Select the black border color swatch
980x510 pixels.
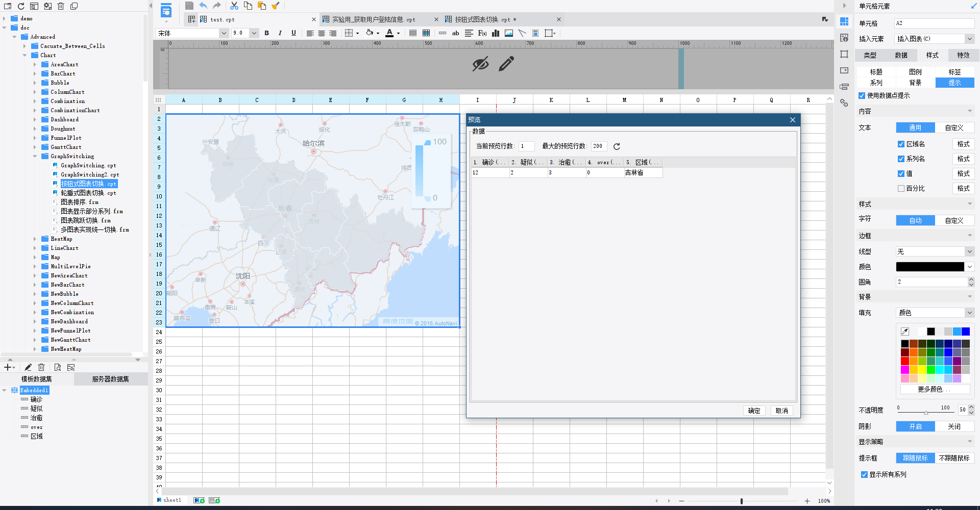pos(930,267)
